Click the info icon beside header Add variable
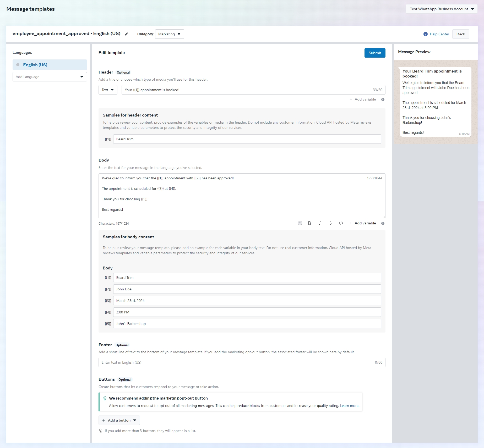This screenshot has width=484, height=448. (x=383, y=99)
